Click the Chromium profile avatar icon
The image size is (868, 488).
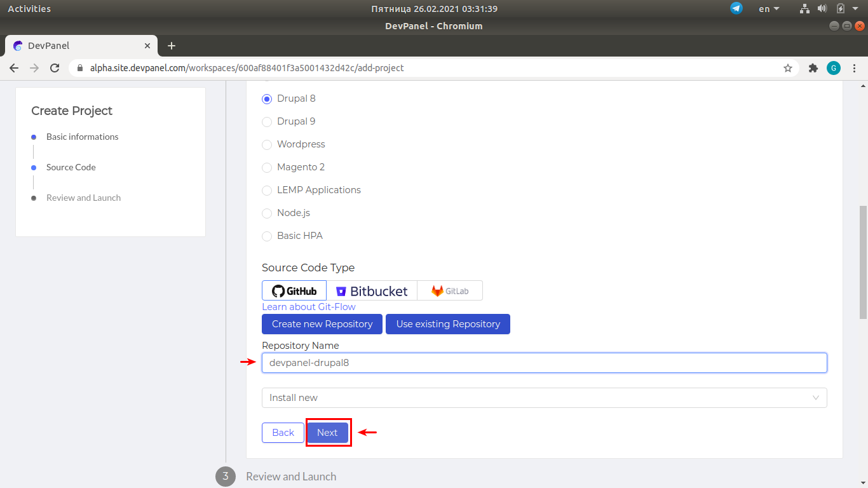(834, 67)
